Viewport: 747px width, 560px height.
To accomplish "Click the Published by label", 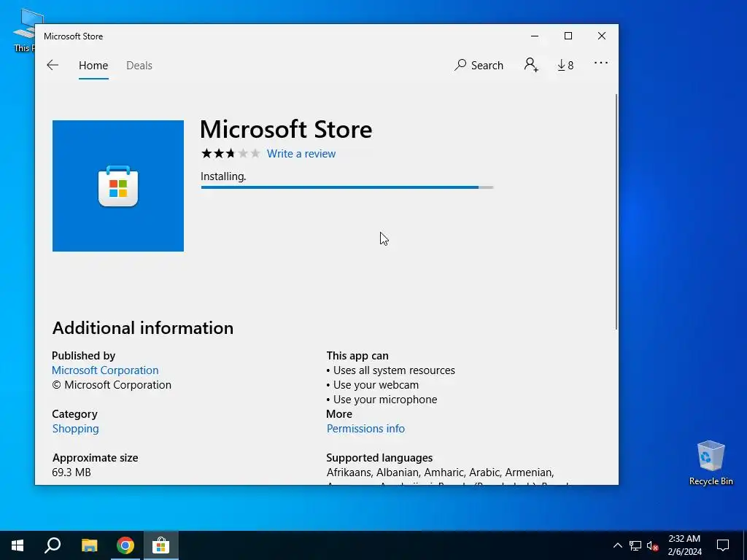I will (x=83, y=356).
